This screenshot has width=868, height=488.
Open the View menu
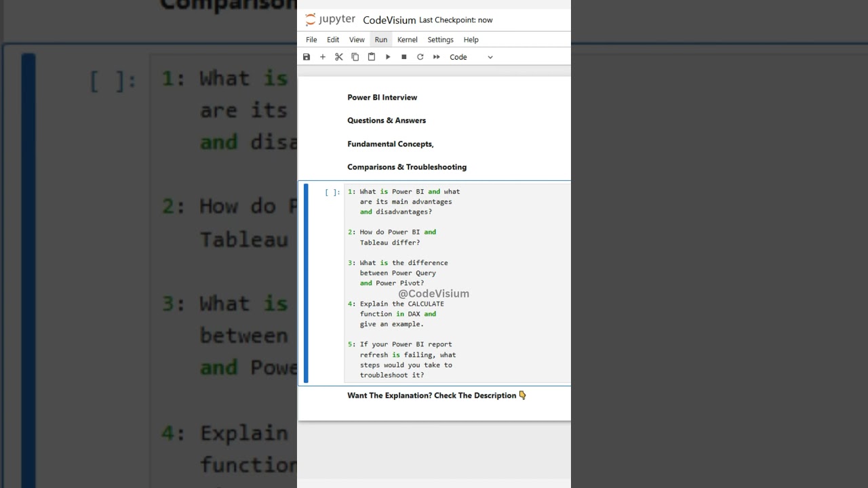357,40
